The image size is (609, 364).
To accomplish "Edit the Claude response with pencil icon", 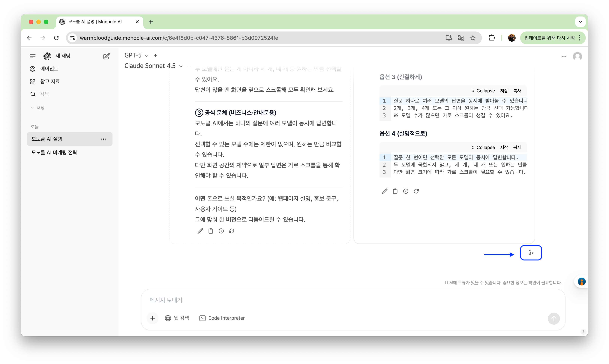I will [385, 191].
